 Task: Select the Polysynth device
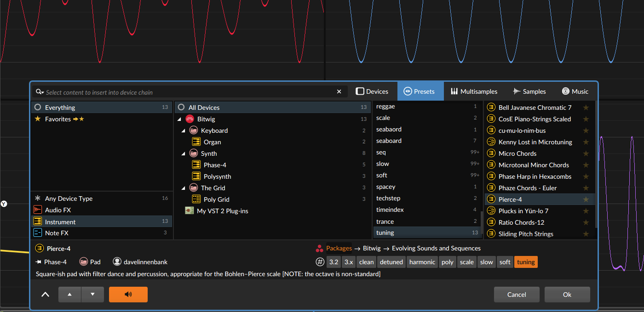[x=273, y=176]
